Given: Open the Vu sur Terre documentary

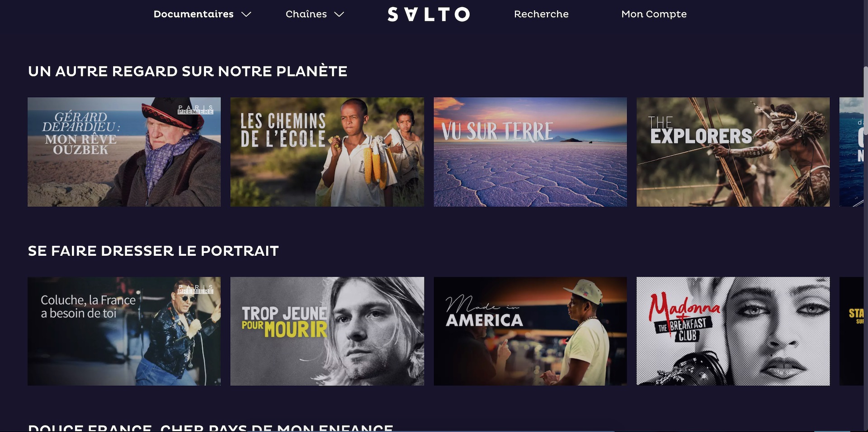Looking at the screenshot, I should [530, 152].
